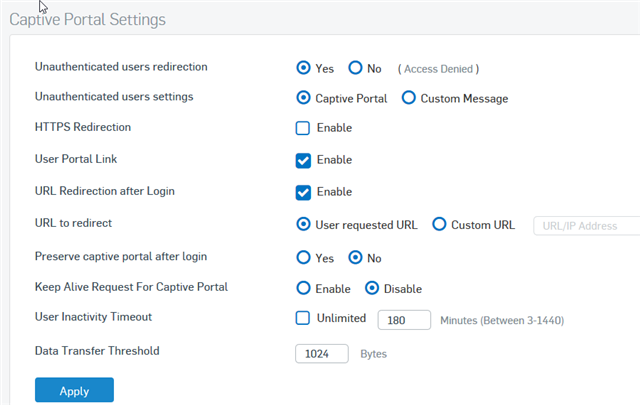Select No for Unauthenticated users redirection
The image size is (640, 405).
[355, 68]
